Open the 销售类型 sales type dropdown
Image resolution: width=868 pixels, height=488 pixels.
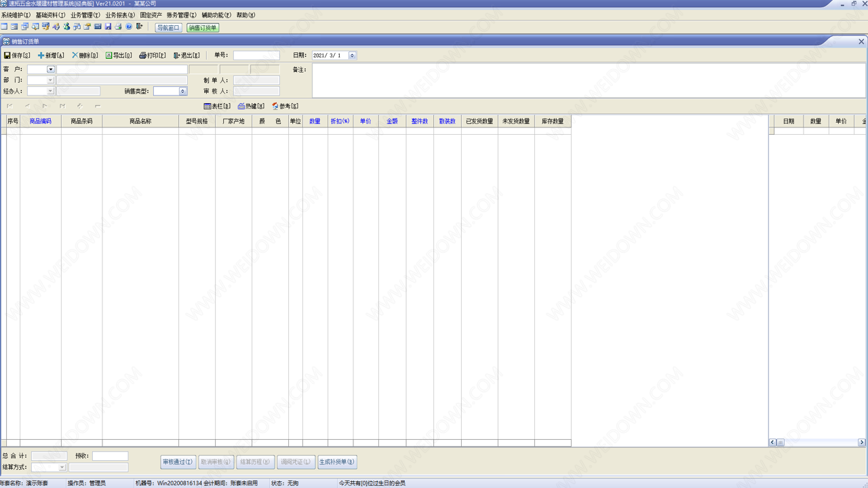pos(183,91)
